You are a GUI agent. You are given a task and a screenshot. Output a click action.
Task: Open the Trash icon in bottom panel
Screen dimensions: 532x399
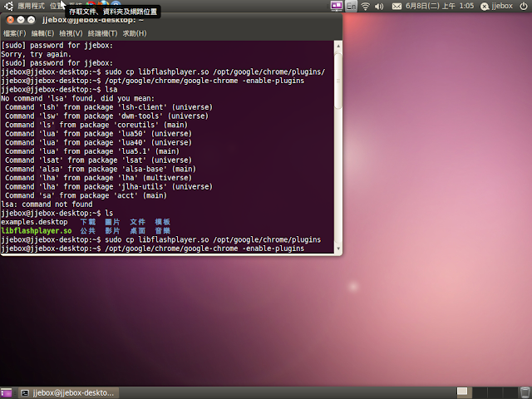[525, 392]
